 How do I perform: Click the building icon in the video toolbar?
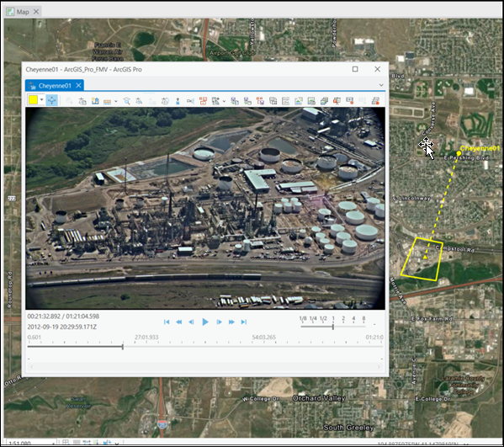[95, 101]
